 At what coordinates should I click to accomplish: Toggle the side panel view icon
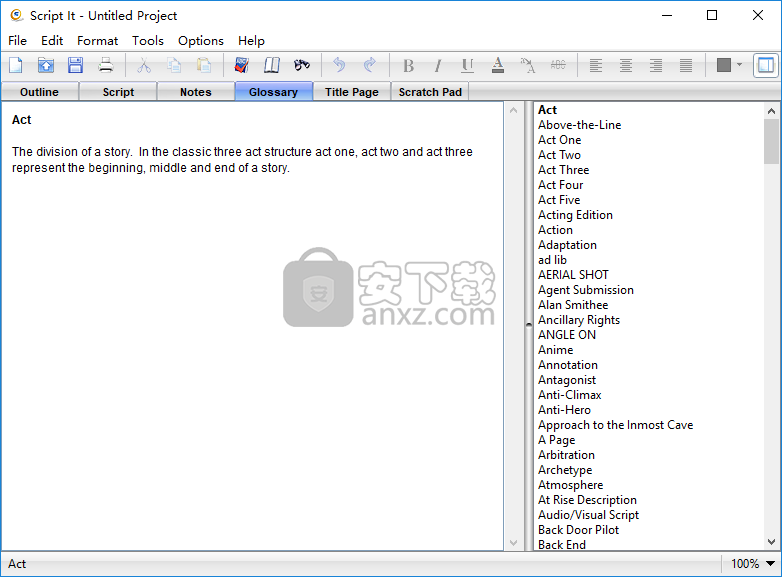pyautogui.click(x=766, y=65)
